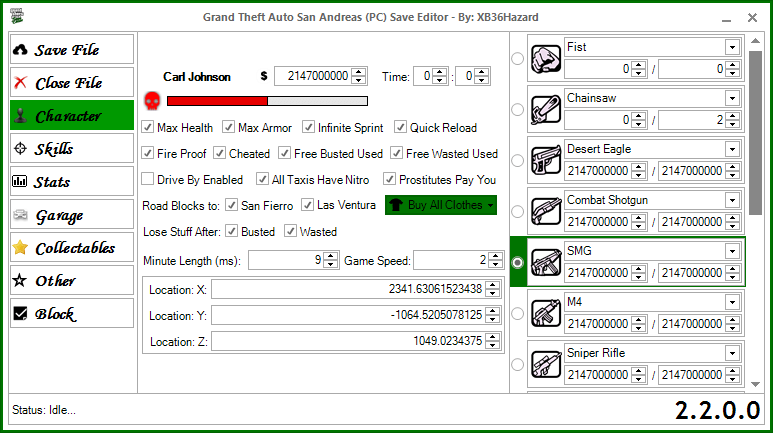Disable the Fire Proof option
The image size is (773, 433).
point(147,153)
